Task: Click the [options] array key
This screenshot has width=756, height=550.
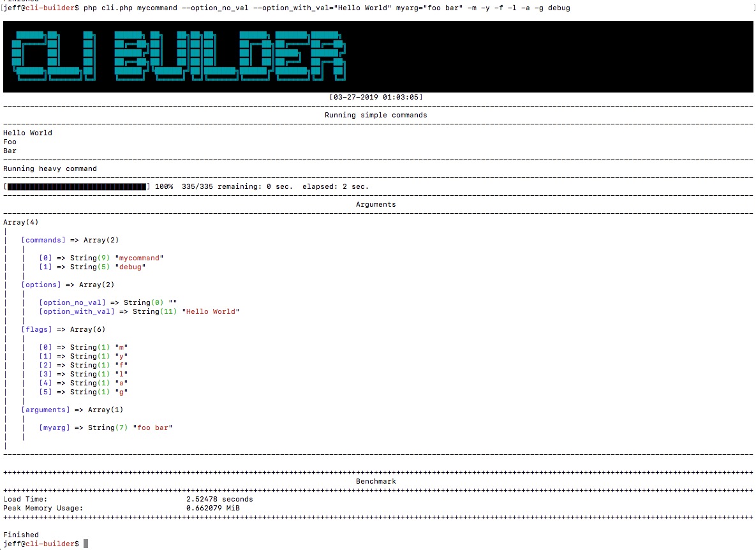Action: 41,285
